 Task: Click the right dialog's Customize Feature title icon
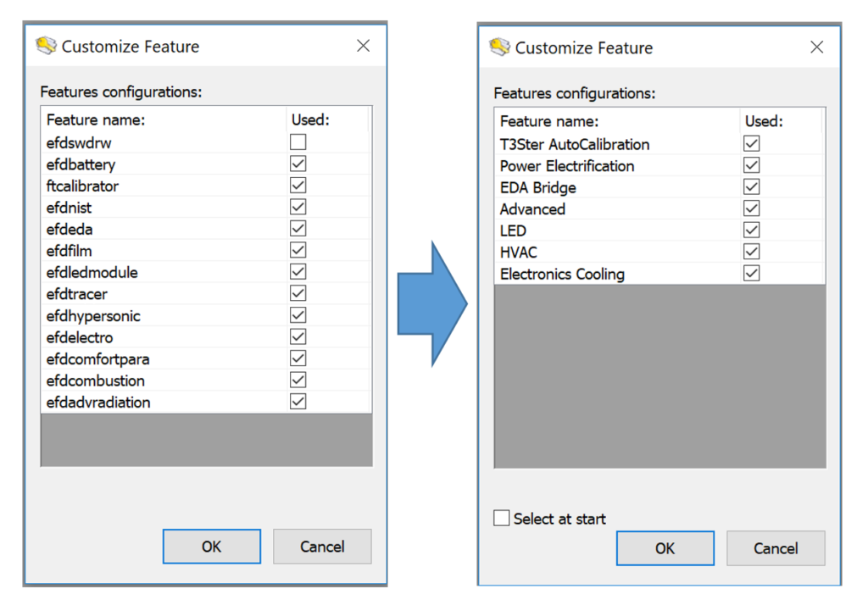pos(500,47)
